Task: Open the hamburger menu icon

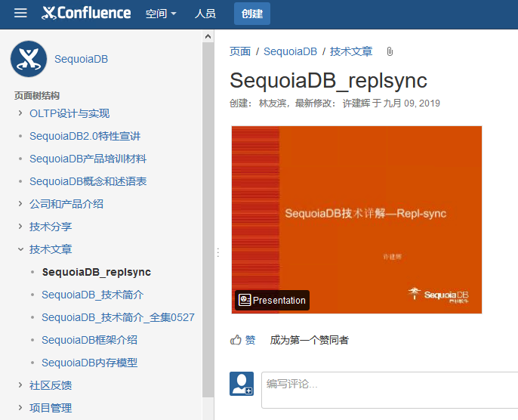Action: click(x=20, y=13)
